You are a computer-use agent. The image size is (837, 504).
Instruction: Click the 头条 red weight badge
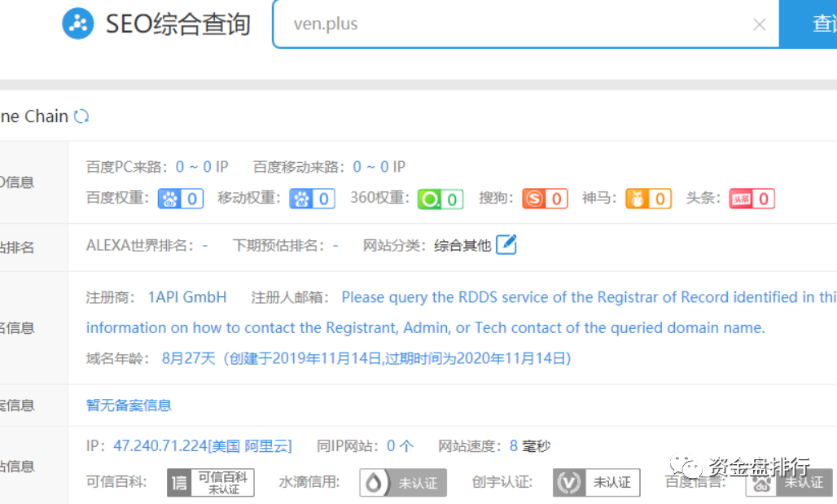[x=752, y=199]
